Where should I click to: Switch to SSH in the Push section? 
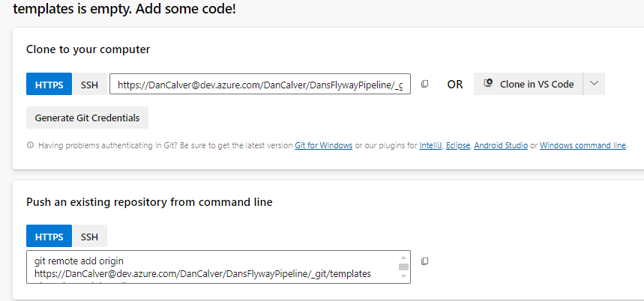point(89,237)
